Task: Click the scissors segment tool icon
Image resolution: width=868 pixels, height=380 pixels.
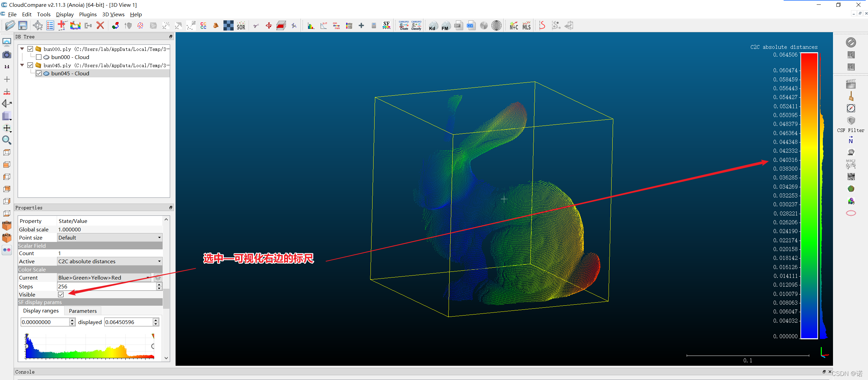Action: [256, 26]
